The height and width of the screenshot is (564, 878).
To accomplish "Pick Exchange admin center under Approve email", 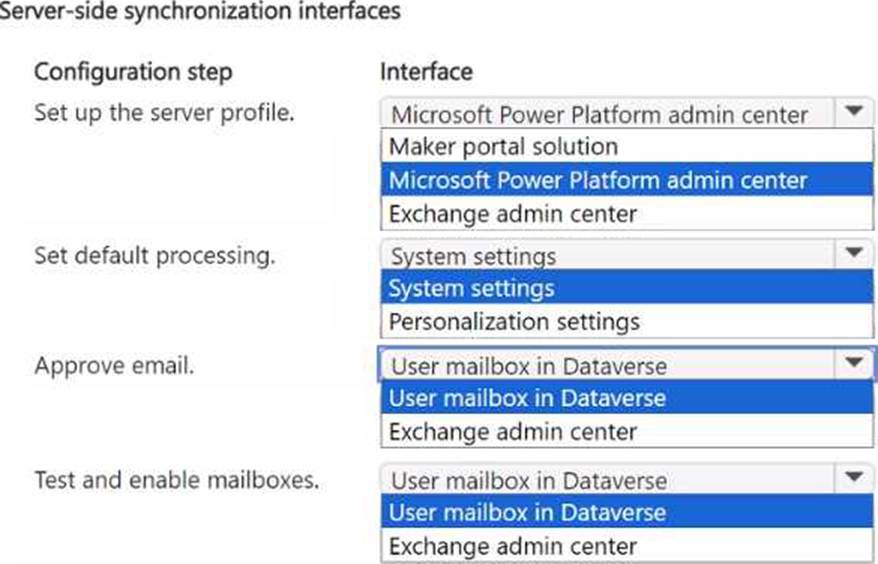I will tap(512, 432).
